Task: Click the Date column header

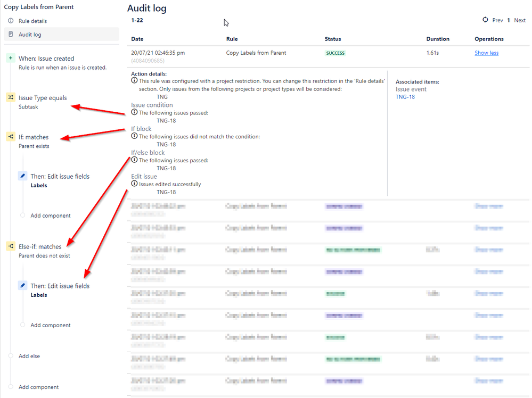Action: 137,39
